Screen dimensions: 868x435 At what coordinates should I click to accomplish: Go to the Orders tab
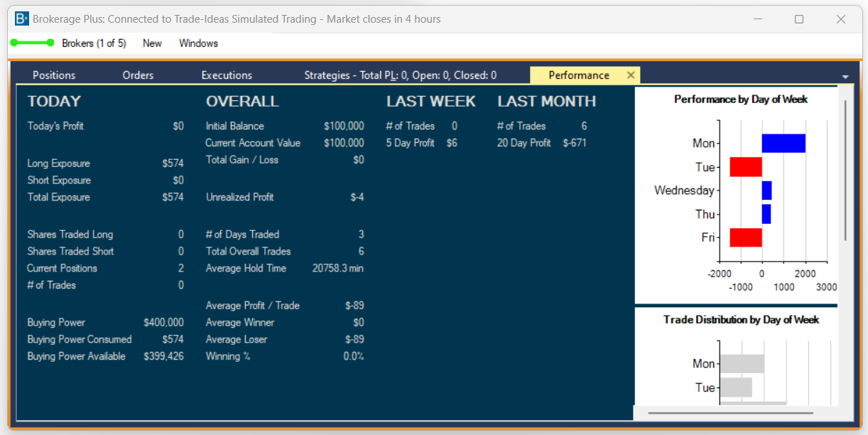(138, 75)
